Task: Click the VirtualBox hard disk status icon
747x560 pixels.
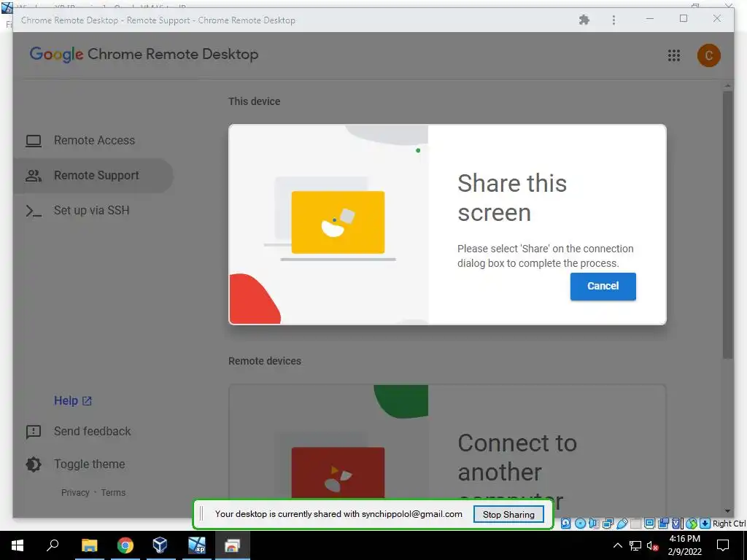Action: coord(565,524)
